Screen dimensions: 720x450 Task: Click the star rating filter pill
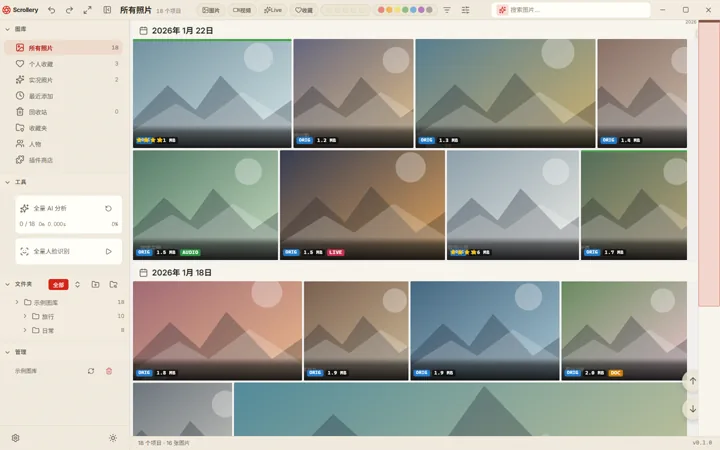[345, 10]
